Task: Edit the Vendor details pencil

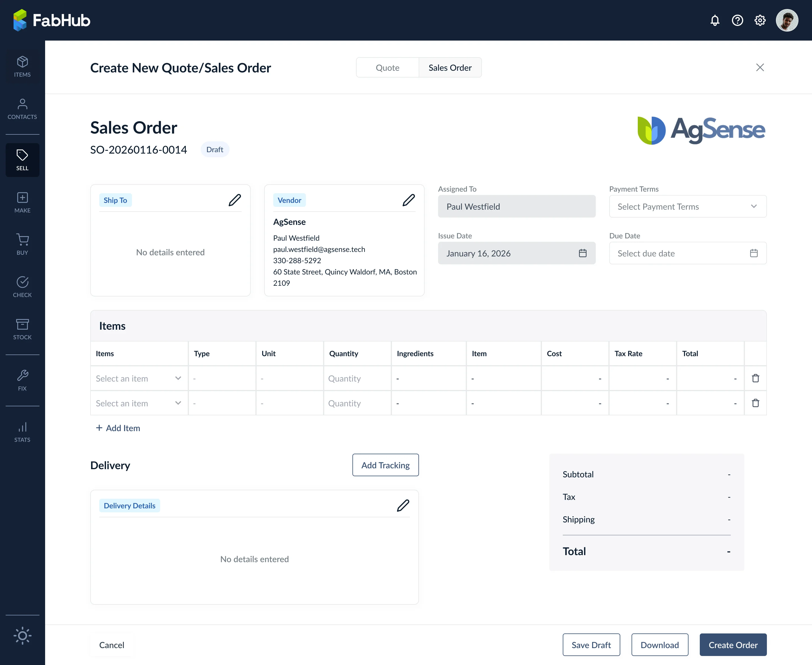Action: [x=409, y=200]
